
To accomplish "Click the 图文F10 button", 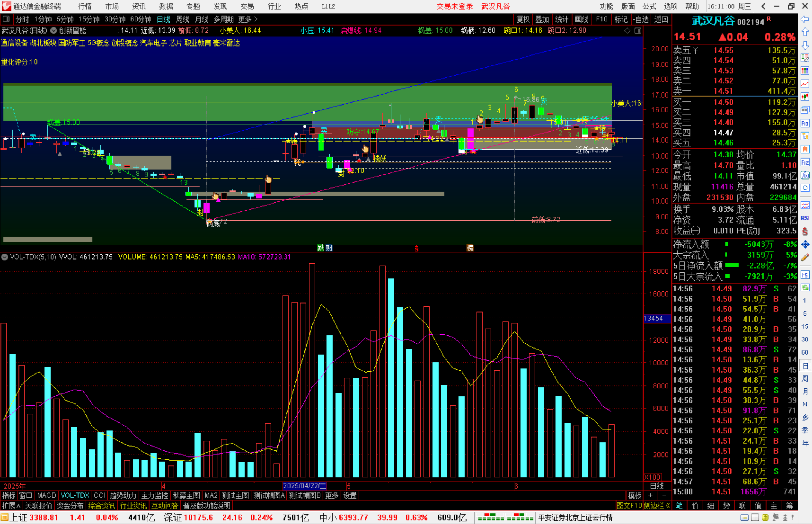I will coord(629,506).
